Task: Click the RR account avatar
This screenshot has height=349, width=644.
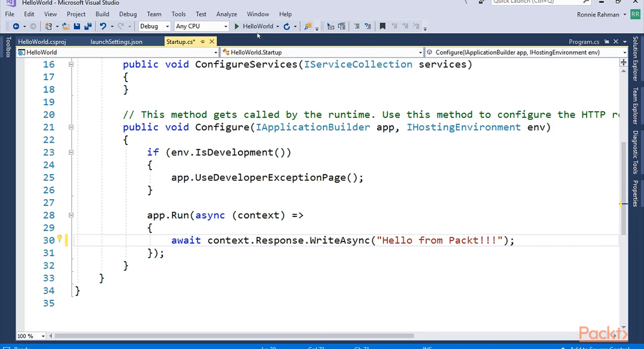Action: tap(635, 14)
